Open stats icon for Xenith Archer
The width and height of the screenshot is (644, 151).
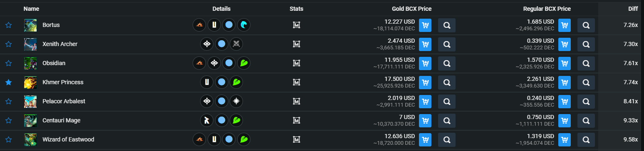(297, 44)
